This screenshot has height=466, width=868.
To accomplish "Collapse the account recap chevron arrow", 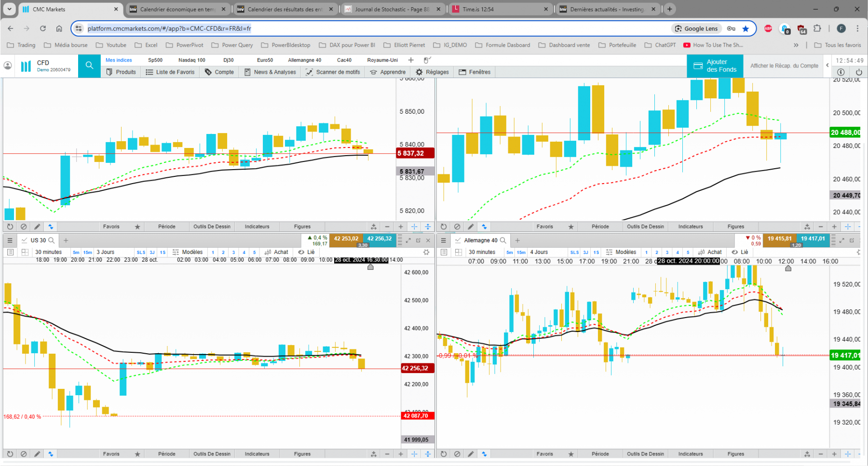I will point(827,65).
